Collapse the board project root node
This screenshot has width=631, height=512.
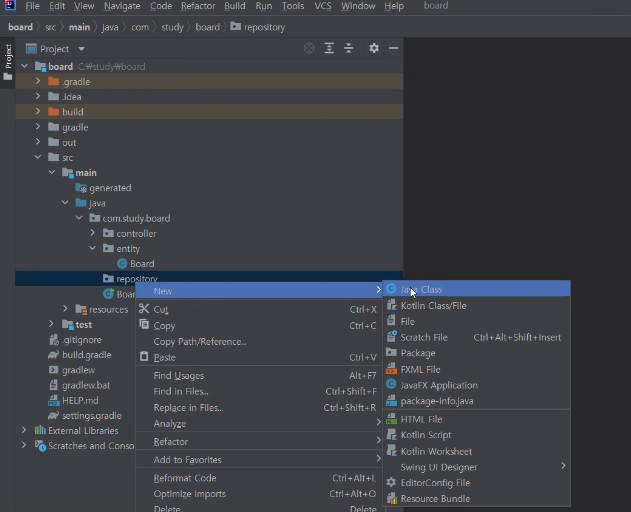point(25,66)
